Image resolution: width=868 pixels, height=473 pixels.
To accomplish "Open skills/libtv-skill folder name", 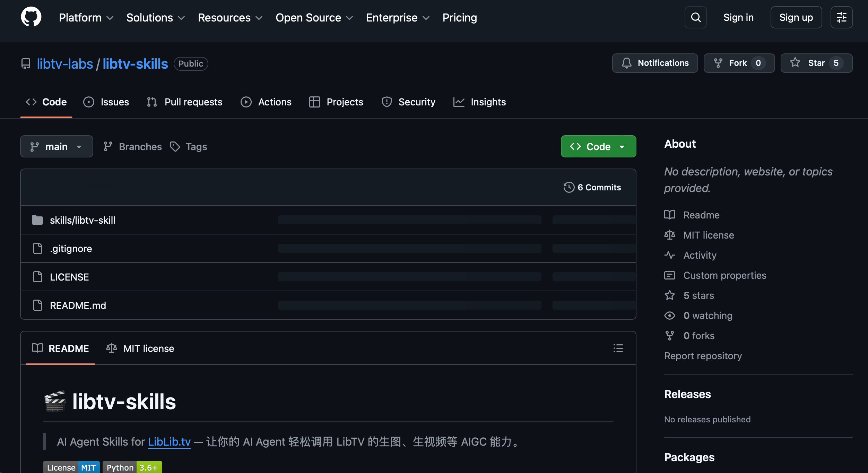I will 83,220.
